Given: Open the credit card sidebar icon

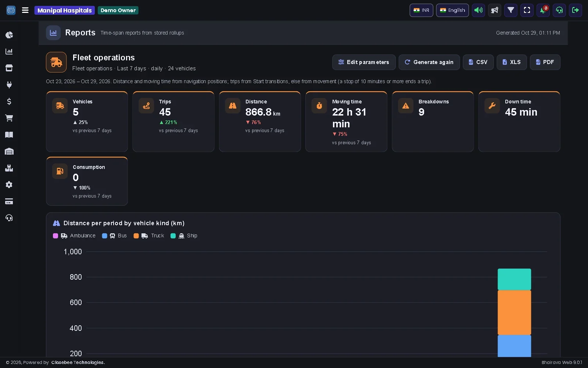Looking at the screenshot, I should pos(9,201).
